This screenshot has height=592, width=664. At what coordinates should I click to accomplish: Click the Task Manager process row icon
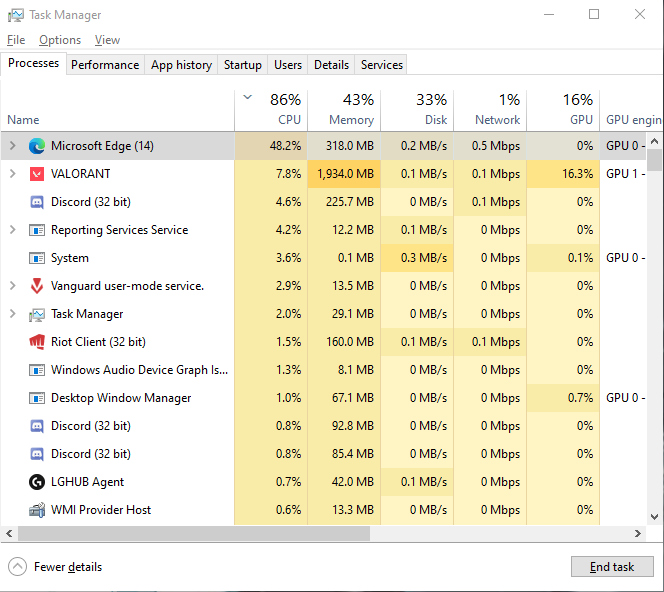pyautogui.click(x=37, y=314)
